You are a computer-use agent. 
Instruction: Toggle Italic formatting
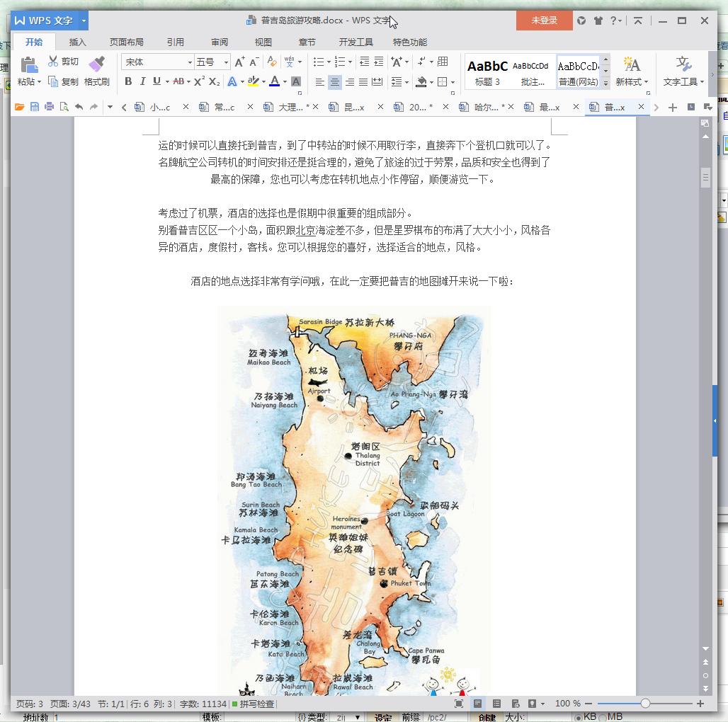143,81
